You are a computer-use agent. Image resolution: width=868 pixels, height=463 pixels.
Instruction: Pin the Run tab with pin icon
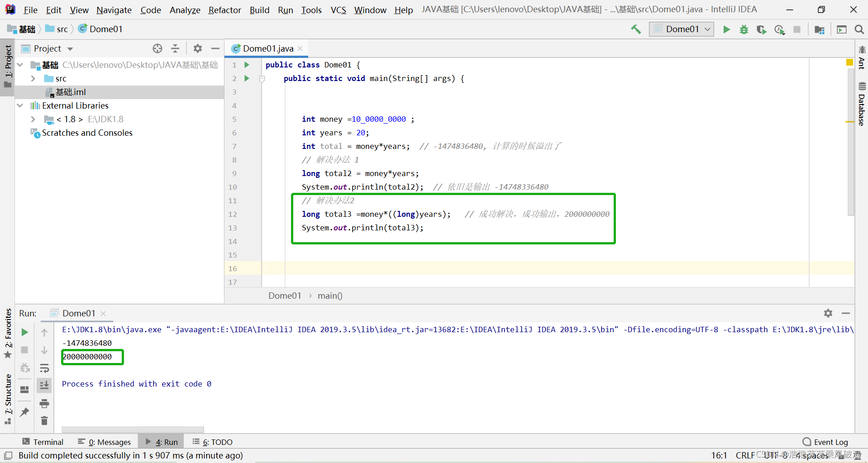pos(25,411)
